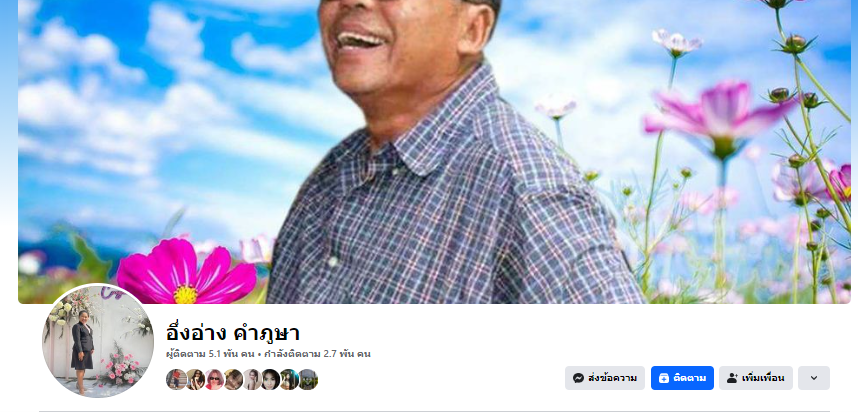Open last friend avatar showing a building
The image size is (858, 413).
point(308,379)
